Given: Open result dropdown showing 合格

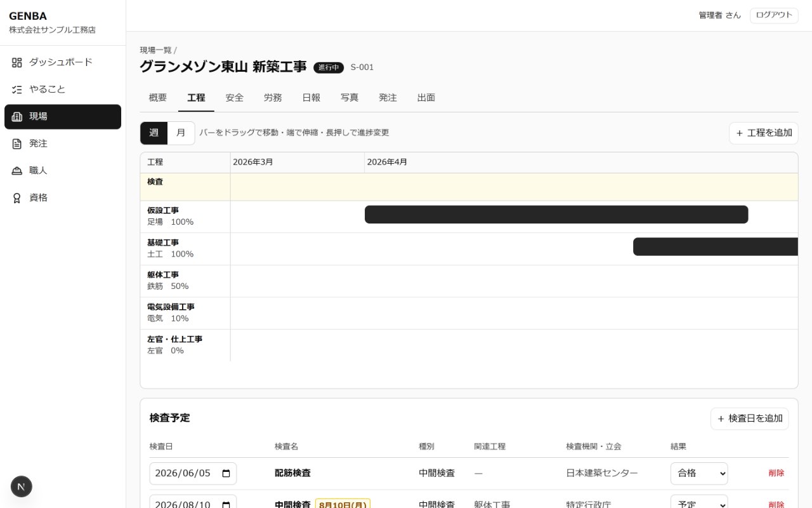Looking at the screenshot, I should pyautogui.click(x=699, y=473).
